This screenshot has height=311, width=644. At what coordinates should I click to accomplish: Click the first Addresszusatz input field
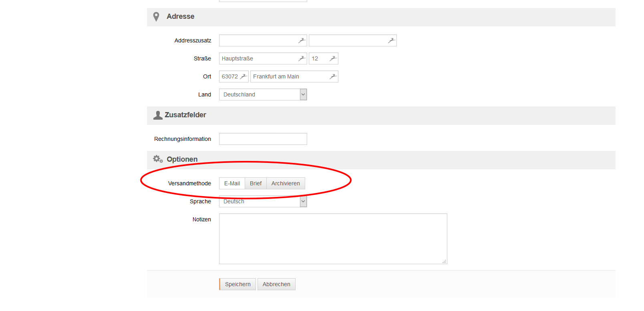click(263, 40)
